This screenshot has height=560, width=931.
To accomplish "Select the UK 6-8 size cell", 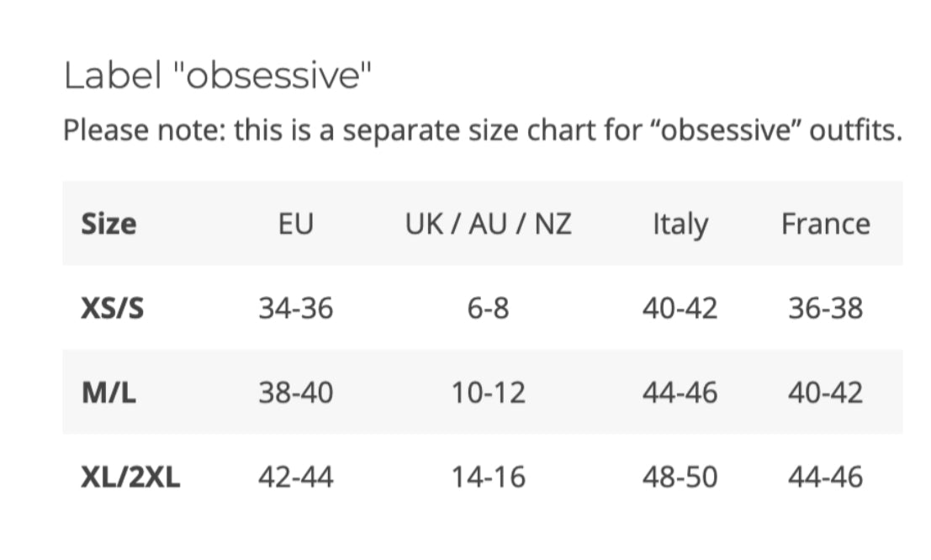I will 488,309.
